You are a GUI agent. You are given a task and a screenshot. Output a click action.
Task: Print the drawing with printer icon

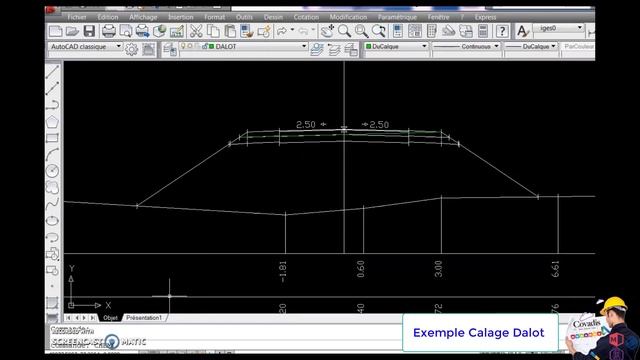(x=109, y=31)
